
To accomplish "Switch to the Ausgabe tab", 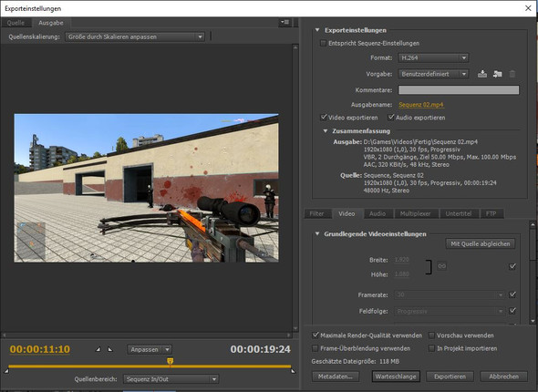I will [51, 23].
